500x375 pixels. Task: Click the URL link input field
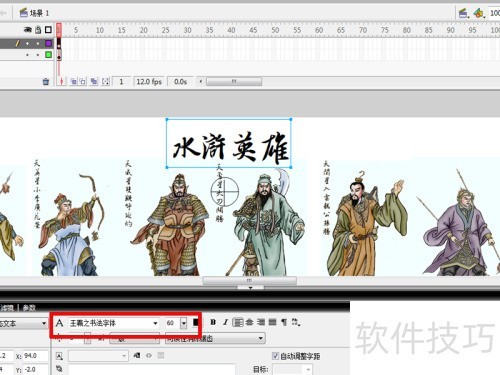pyautogui.click(x=152, y=369)
